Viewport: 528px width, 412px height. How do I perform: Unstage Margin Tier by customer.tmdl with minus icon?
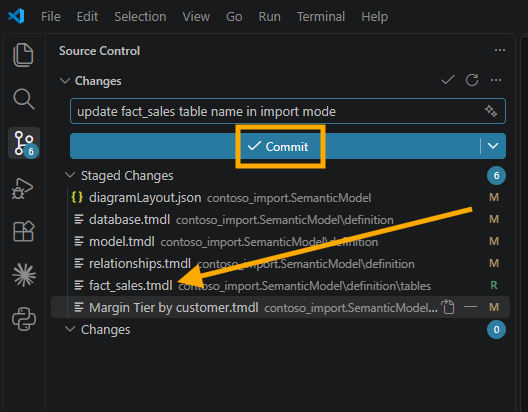470,307
